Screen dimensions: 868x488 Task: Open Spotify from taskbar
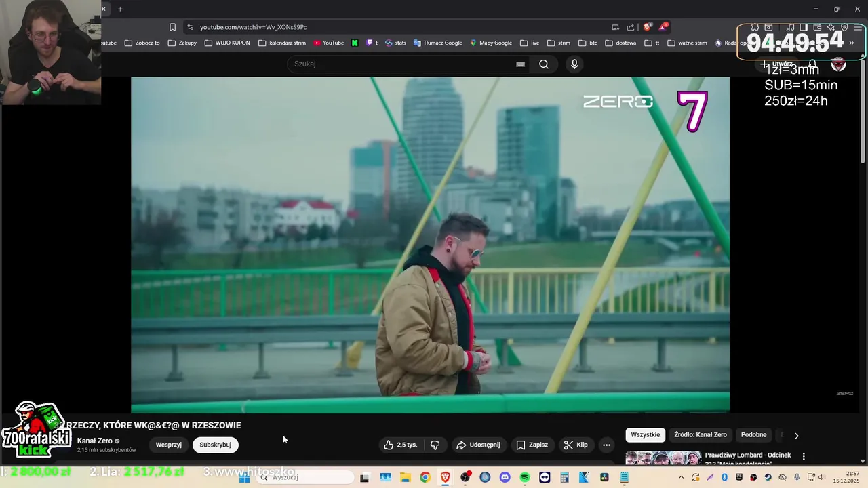click(x=525, y=477)
